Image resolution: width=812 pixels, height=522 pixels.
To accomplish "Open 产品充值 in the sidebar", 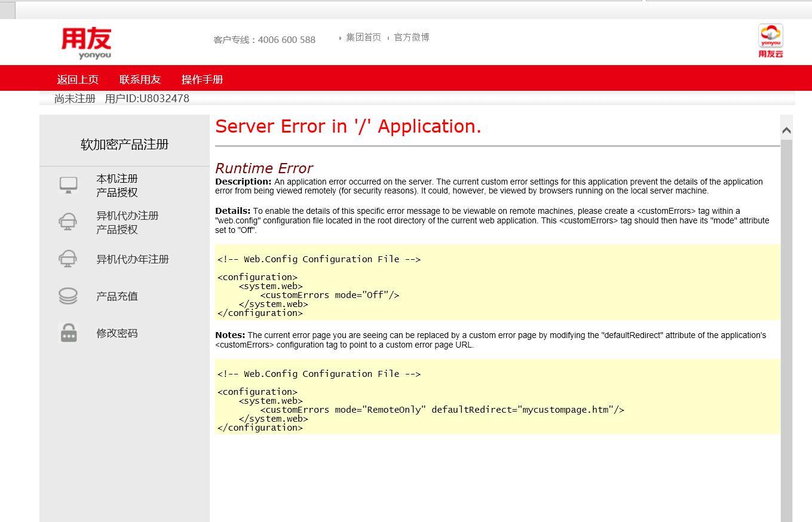I will point(117,296).
